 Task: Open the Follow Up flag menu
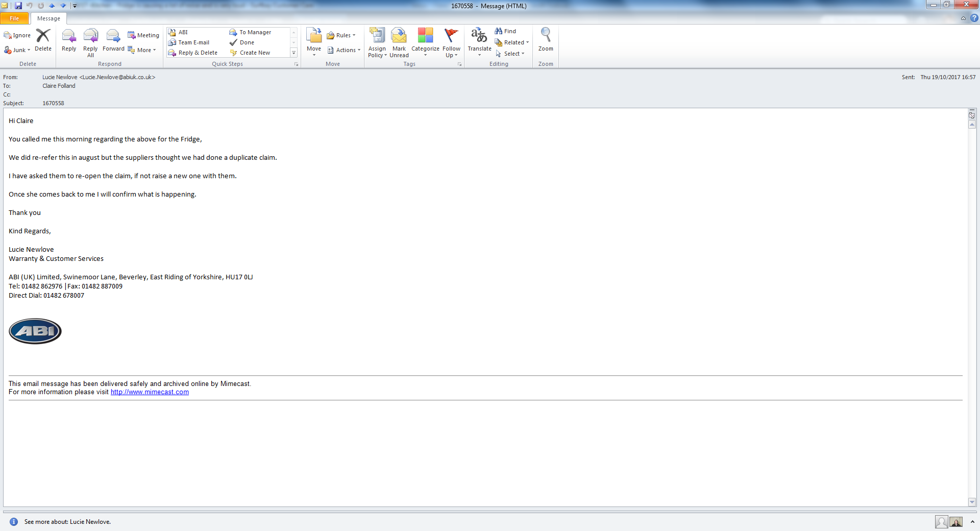tap(451, 43)
